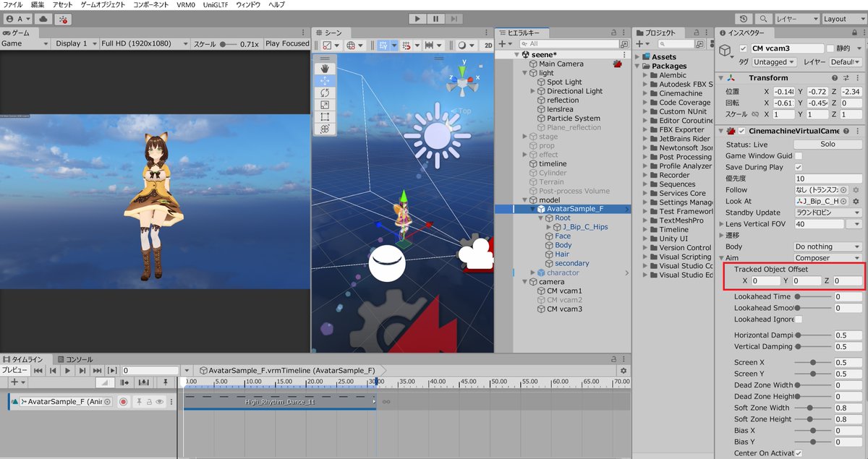This screenshot has height=459, width=868.
Task: Expand the Assets folder in Project
Action: click(x=637, y=56)
